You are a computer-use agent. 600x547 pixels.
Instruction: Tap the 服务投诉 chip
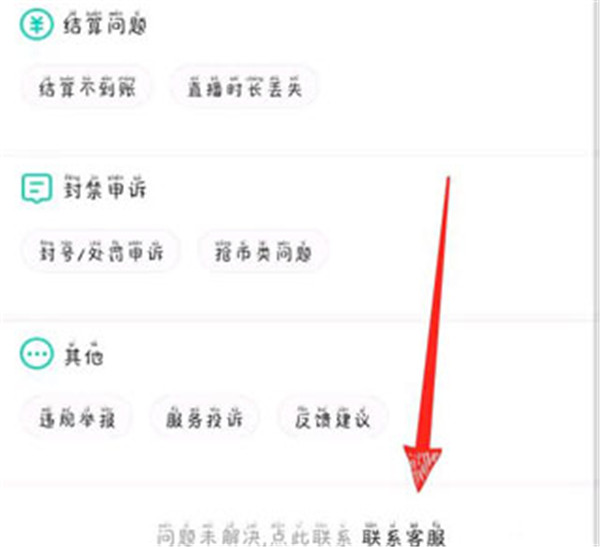(x=204, y=418)
